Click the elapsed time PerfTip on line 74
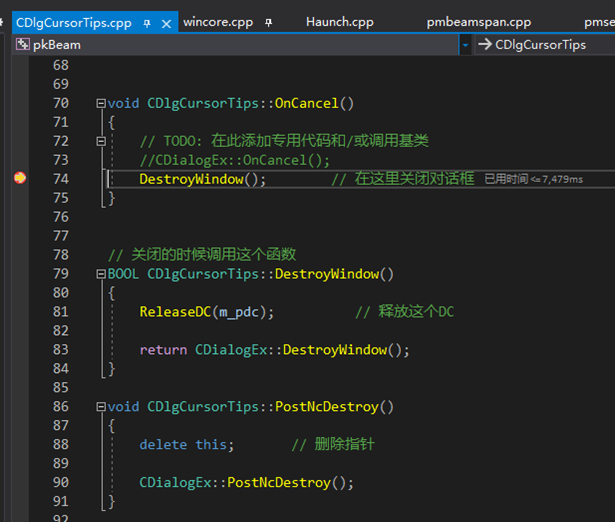This screenshot has height=522, width=615. 533,179
